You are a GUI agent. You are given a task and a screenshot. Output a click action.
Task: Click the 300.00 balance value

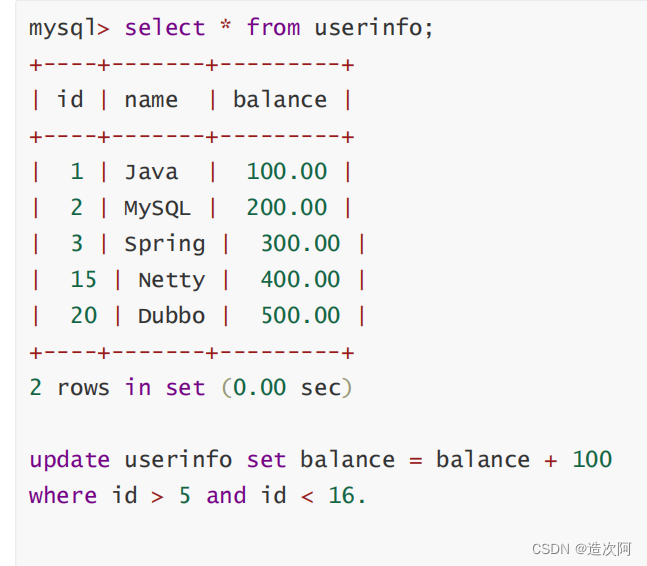[x=300, y=243]
